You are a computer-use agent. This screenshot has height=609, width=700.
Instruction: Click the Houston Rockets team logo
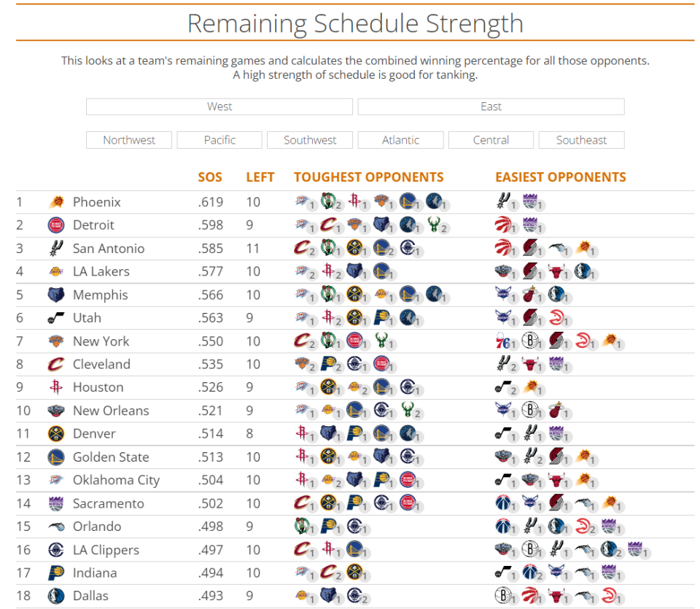coord(56,387)
